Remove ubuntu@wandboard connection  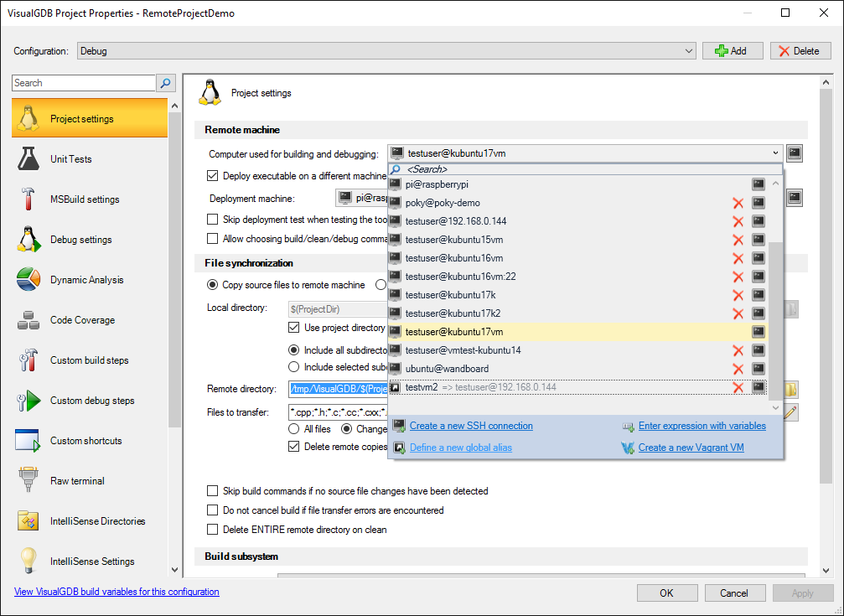tap(738, 369)
